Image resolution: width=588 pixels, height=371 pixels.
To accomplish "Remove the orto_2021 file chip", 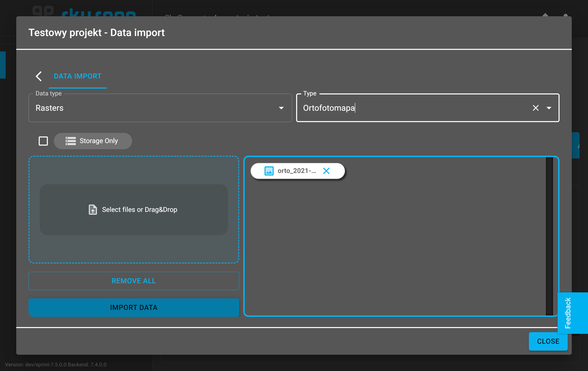I will tap(326, 171).
